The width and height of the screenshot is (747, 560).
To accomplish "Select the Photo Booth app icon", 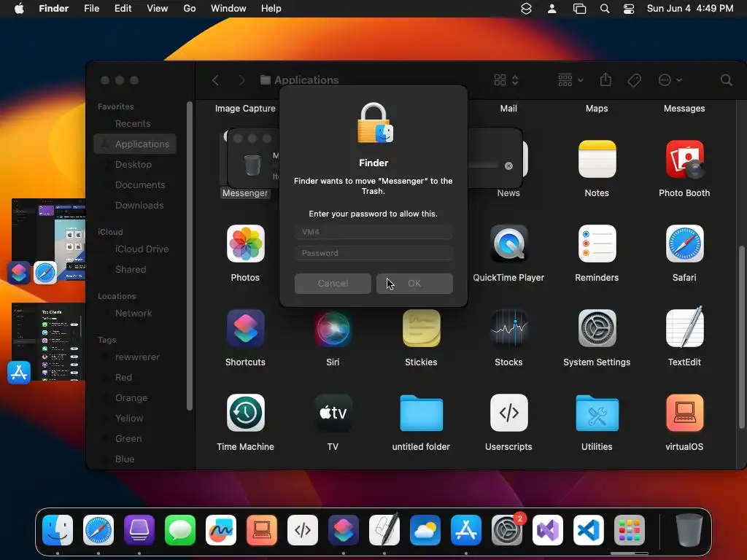I will click(x=684, y=159).
